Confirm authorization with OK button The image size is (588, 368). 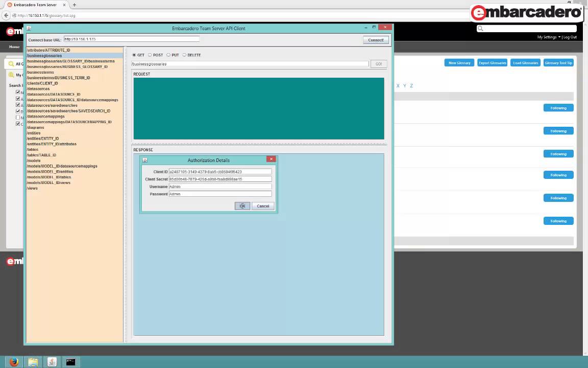[x=242, y=206]
